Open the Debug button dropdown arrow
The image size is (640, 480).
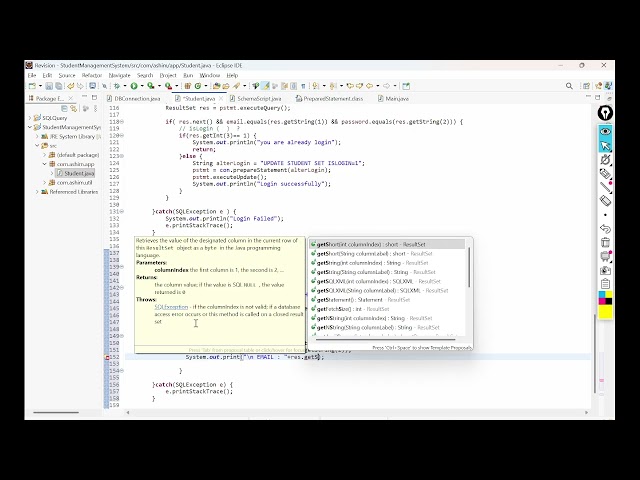tap(125, 86)
